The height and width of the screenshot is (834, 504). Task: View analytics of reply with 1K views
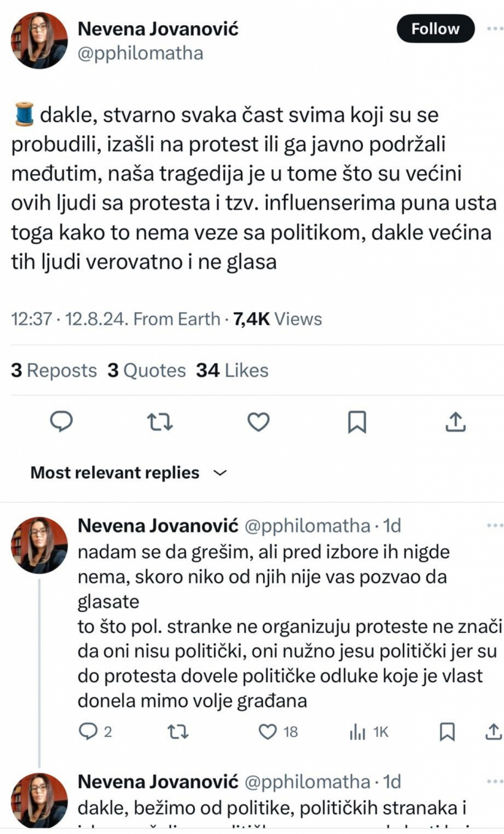point(357,731)
